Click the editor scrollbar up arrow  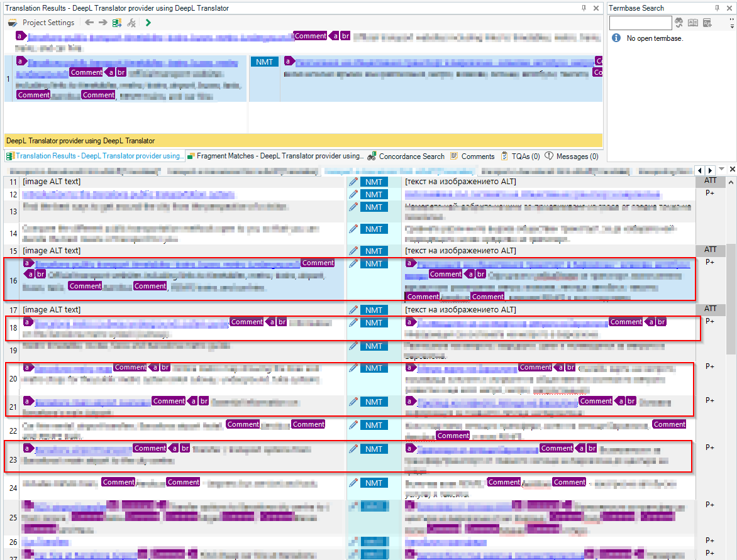coord(731,182)
